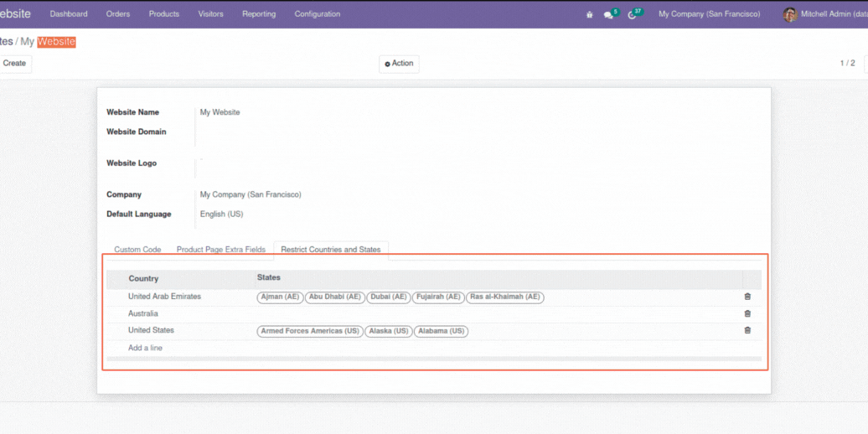
Task: Click the 1 / 2 pager counter
Action: click(847, 64)
